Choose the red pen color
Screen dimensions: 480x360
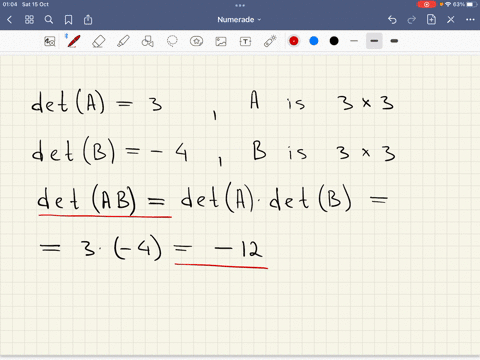click(x=294, y=41)
